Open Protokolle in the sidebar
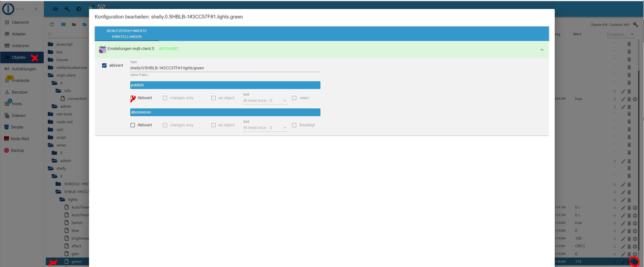Viewport: 644px width, 267px height. point(21,81)
